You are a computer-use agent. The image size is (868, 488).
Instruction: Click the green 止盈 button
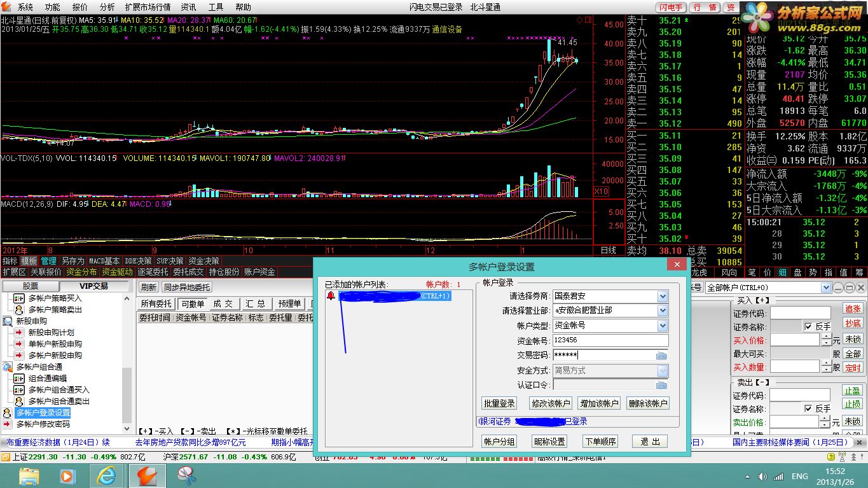(853, 391)
